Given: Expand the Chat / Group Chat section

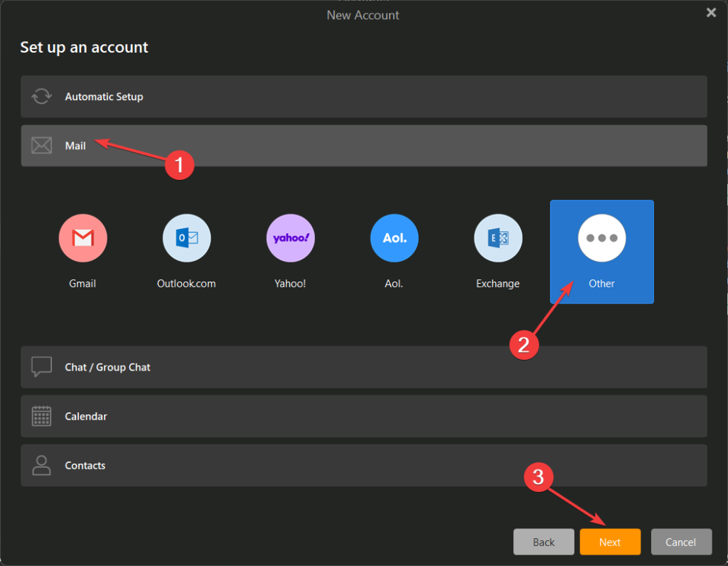Looking at the screenshot, I should (363, 367).
